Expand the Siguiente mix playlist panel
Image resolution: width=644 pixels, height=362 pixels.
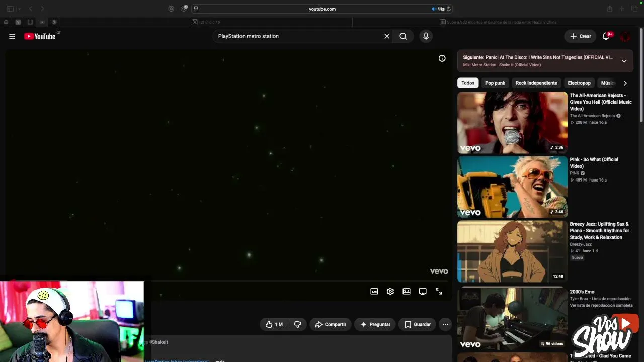(624, 61)
